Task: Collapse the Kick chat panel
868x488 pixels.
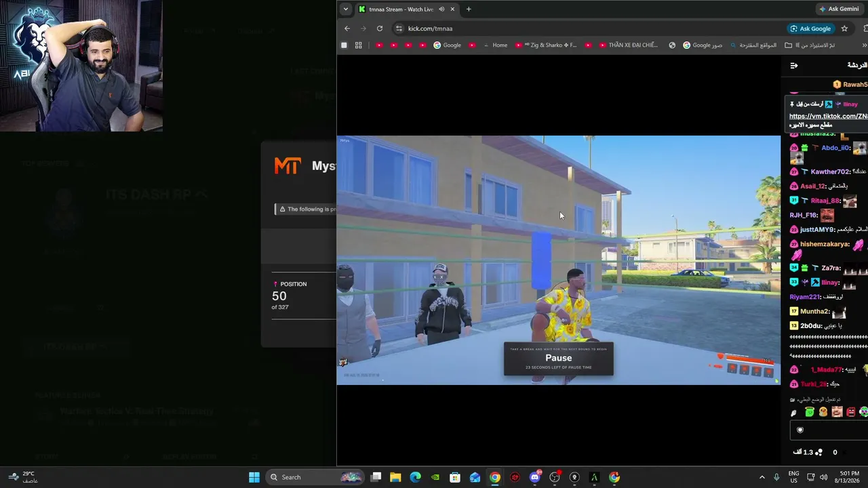Action: click(794, 66)
